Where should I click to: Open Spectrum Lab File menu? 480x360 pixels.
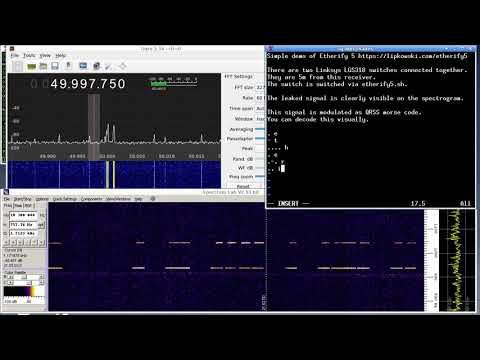pos(7,199)
